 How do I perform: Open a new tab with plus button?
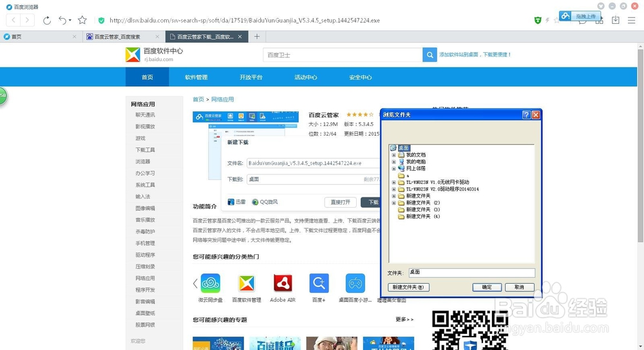pyautogui.click(x=257, y=37)
